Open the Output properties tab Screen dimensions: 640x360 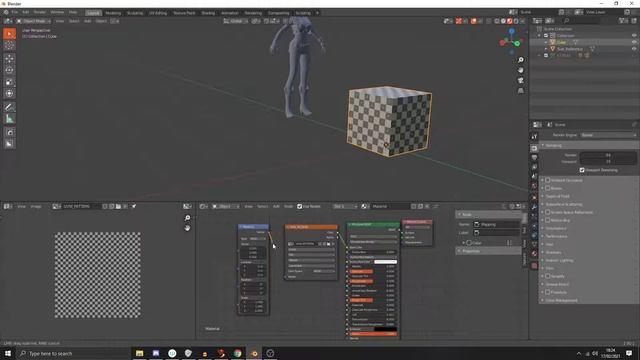coord(534,158)
